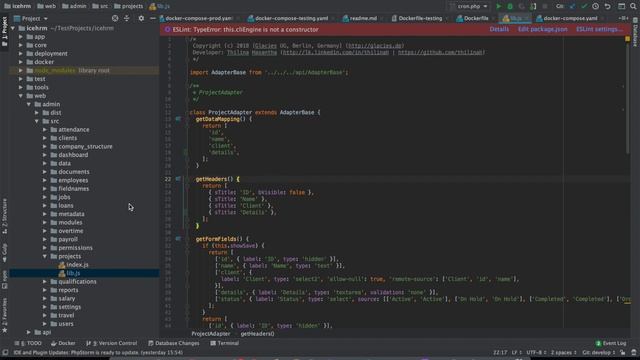Commit changes with green checkmark icon
640x360 pixels.
(x=584, y=6)
